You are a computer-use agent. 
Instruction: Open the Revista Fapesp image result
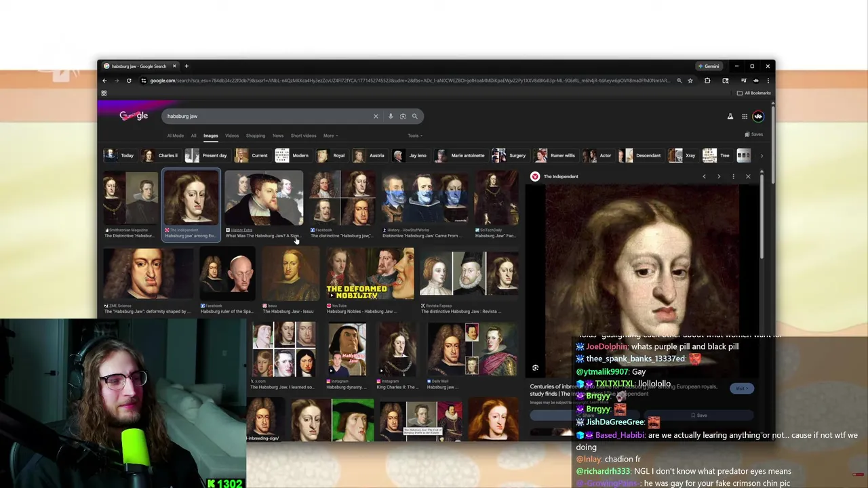469,280
